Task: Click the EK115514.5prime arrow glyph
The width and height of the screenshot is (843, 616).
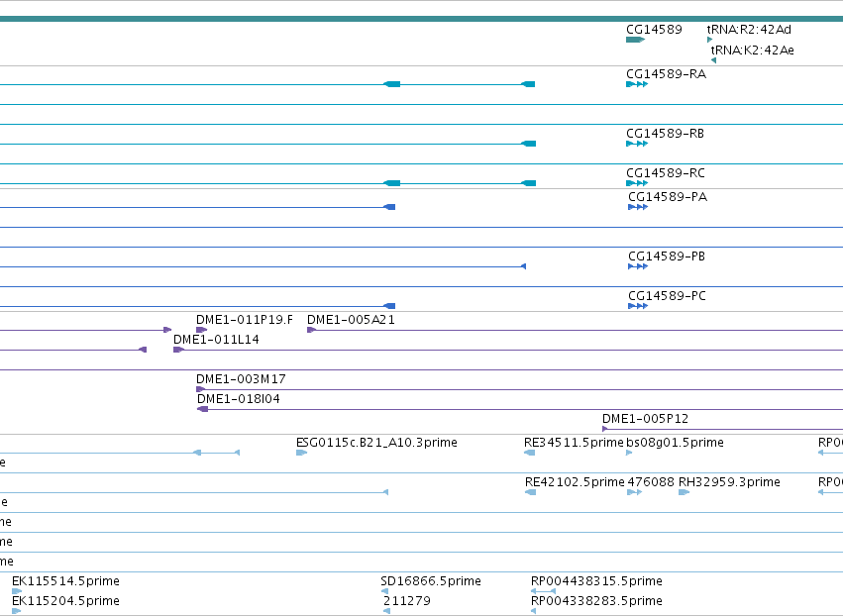Action: tap(17, 591)
